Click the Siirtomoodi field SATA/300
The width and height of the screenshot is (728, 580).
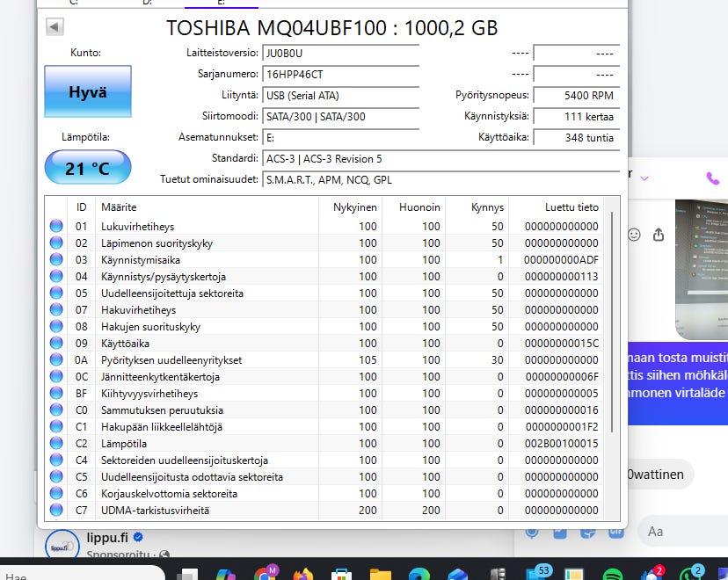[x=341, y=117]
